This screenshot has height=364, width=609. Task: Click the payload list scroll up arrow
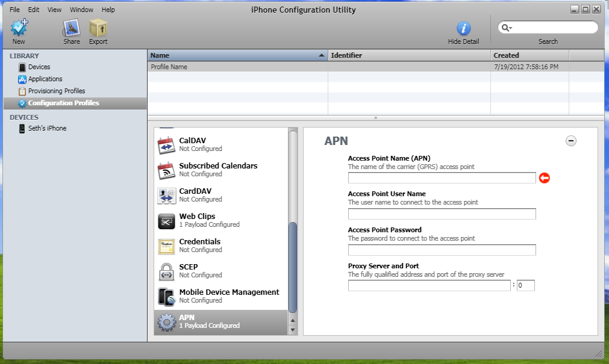click(x=293, y=321)
